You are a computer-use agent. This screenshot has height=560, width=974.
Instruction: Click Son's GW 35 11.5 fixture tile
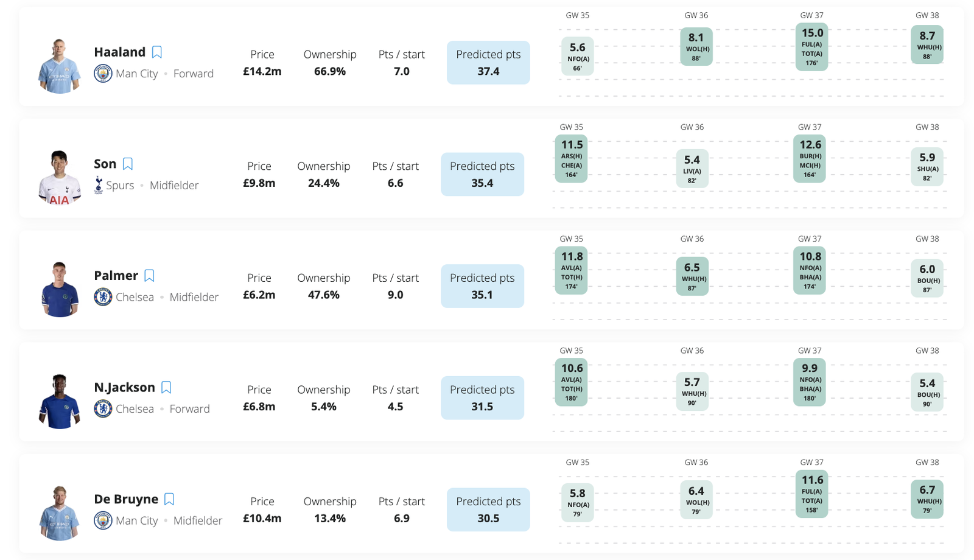tap(571, 159)
